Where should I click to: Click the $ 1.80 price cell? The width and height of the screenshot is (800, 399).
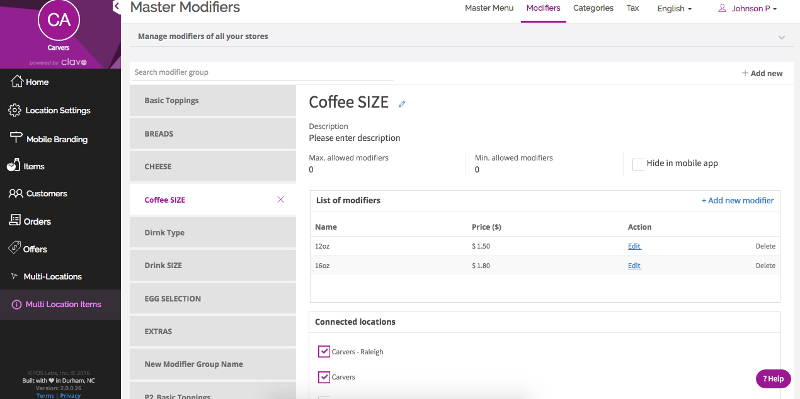click(481, 265)
